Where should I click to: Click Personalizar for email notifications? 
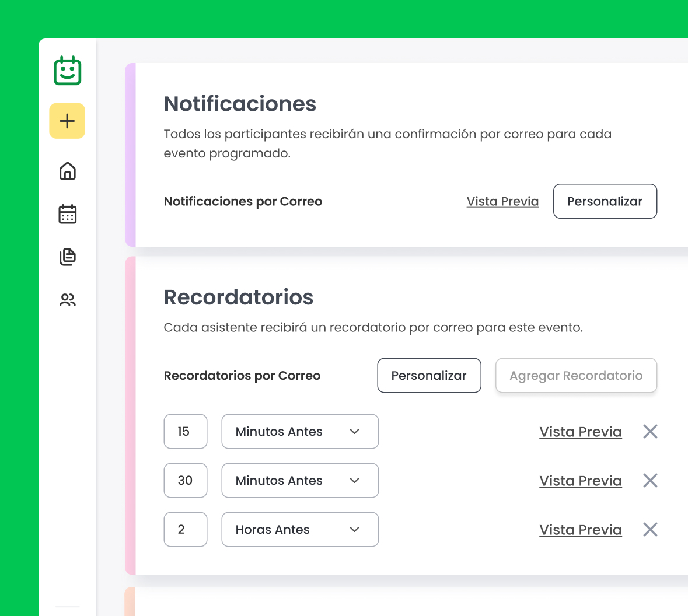[605, 201]
